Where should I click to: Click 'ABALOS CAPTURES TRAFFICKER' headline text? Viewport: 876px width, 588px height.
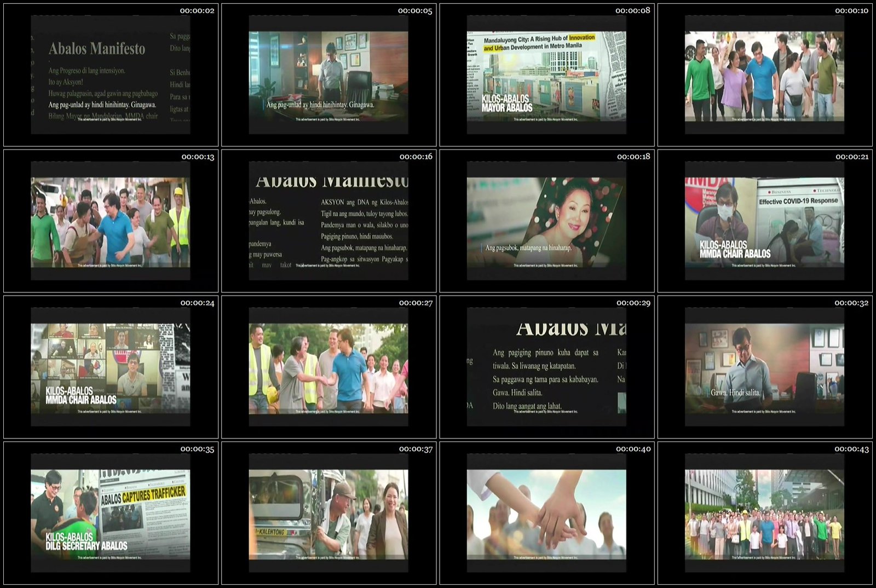point(143,495)
